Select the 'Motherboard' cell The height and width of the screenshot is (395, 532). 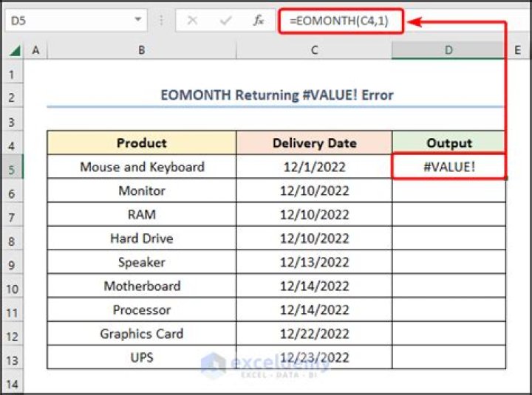[142, 286]
